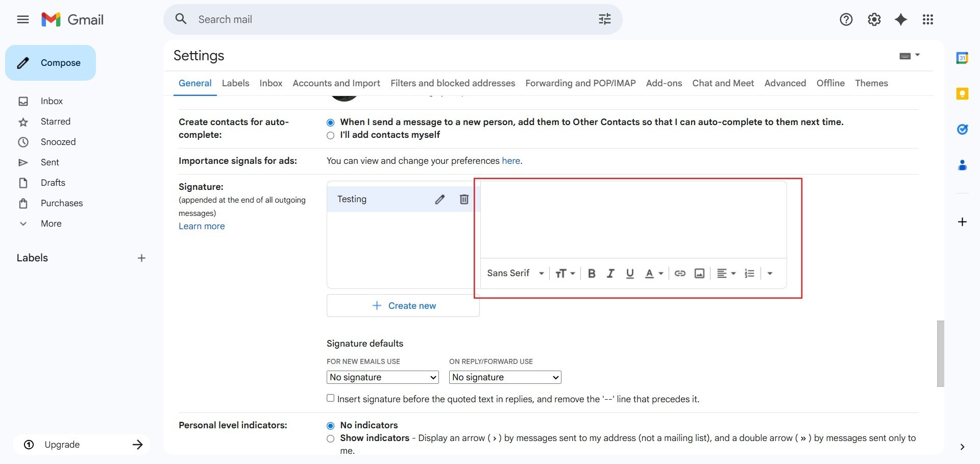Select 'I'll add contacts myself' option
The image size is (980, 464).
point(331,135)
